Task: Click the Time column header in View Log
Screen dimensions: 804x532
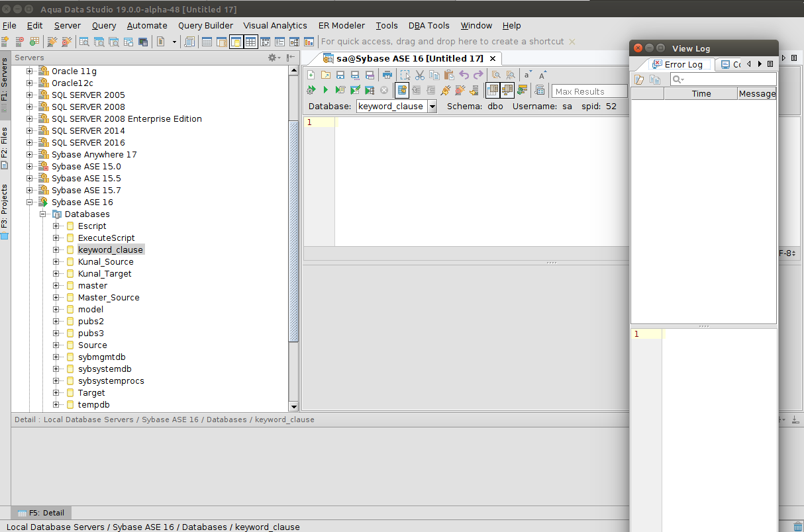Action: 701,93
